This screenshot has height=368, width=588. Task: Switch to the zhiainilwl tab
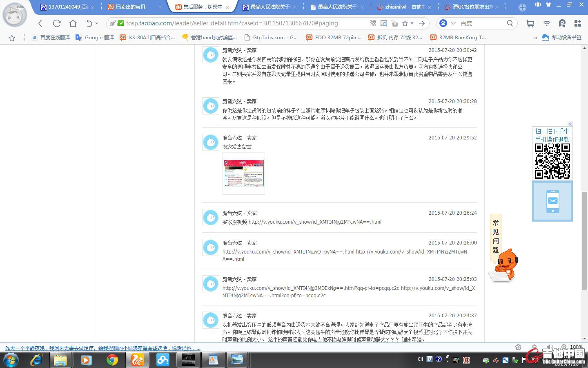[400, 7]
